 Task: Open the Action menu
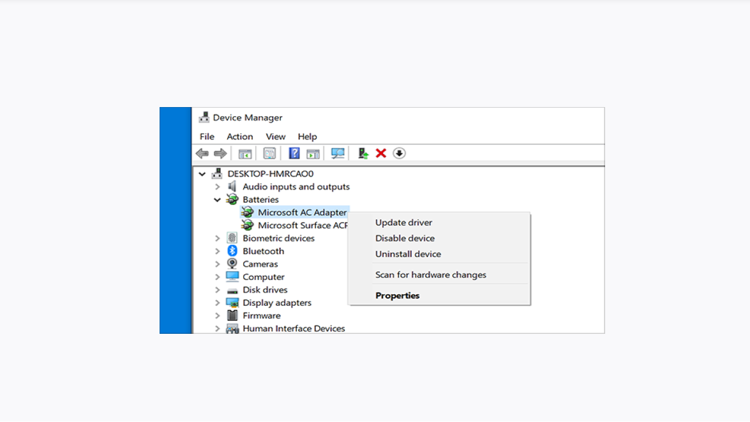tap(240, 136)
